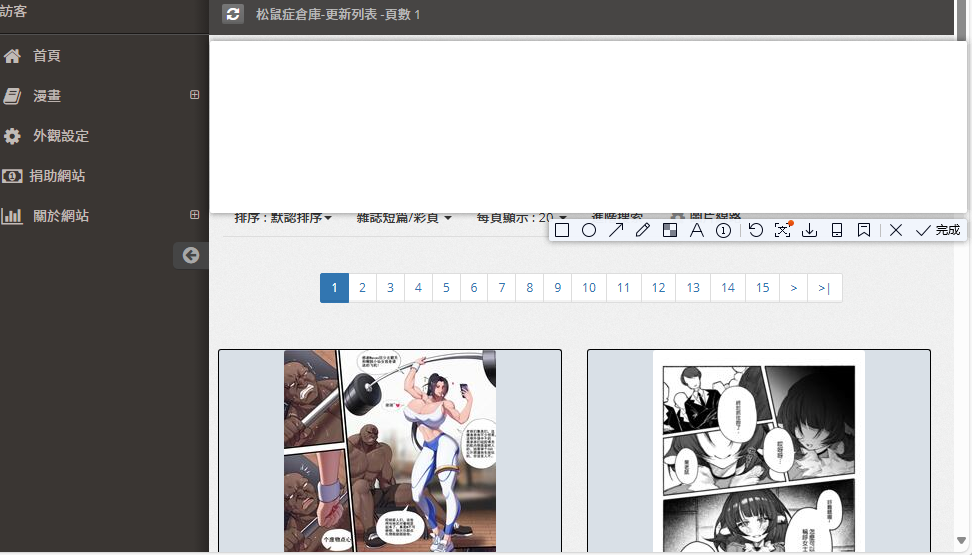The image size is (972, 555).
Task: Select the rectangle annotation tool
Action: [562, 230]
